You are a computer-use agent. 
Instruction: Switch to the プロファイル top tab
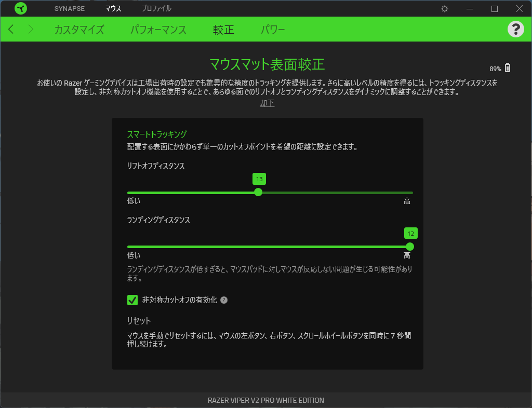click(x=156, y=9)
